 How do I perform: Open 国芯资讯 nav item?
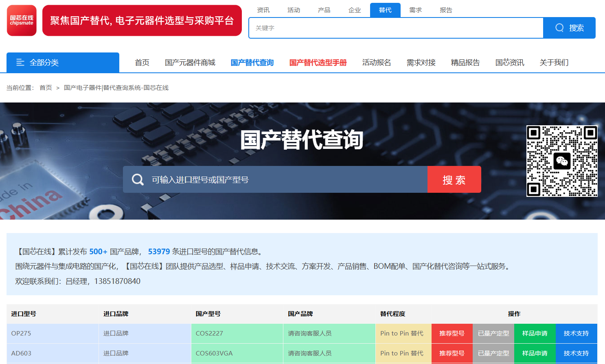coord(510,62)
